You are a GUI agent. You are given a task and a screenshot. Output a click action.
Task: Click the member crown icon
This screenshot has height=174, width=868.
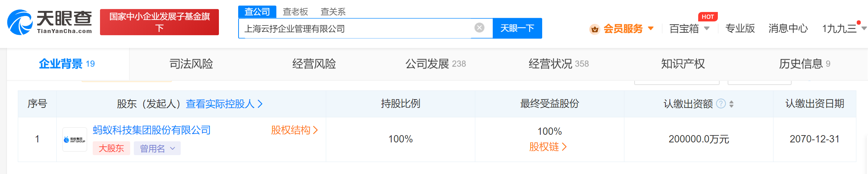point(595,29)
